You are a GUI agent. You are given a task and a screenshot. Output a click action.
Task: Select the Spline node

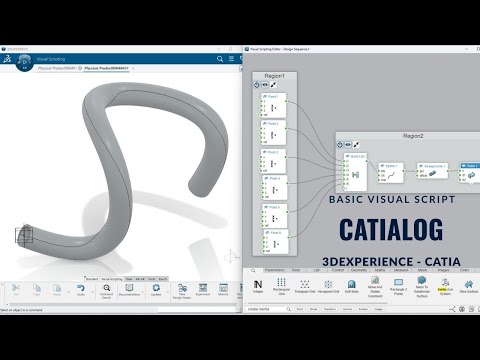391,172
